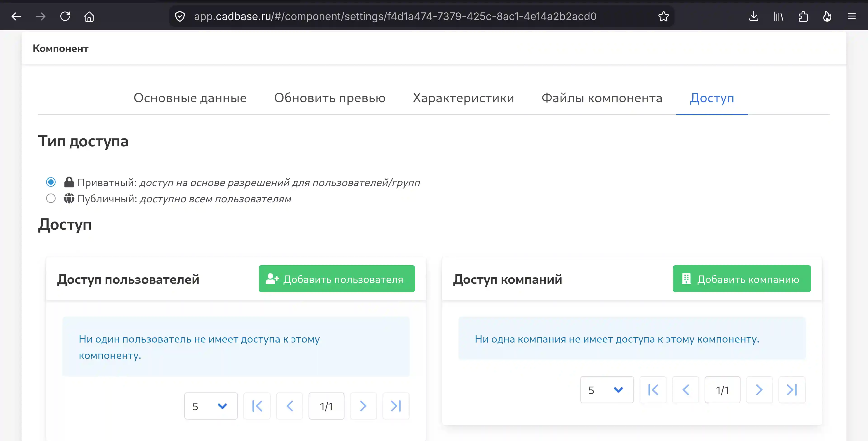Viewport: 868px width, 441px height.
Task: Open the downloads panel icon
Action: pyautogui.click(x=754, y=16)
